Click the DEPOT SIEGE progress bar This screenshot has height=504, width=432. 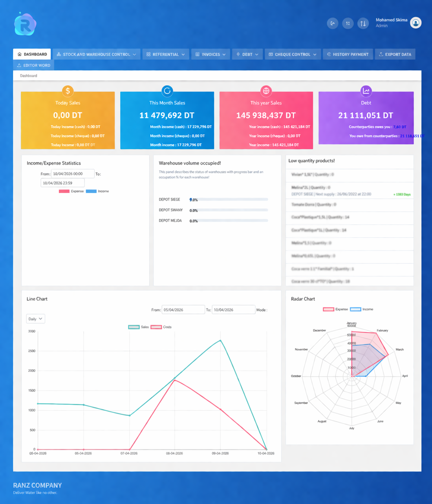(x=229, y=199)
